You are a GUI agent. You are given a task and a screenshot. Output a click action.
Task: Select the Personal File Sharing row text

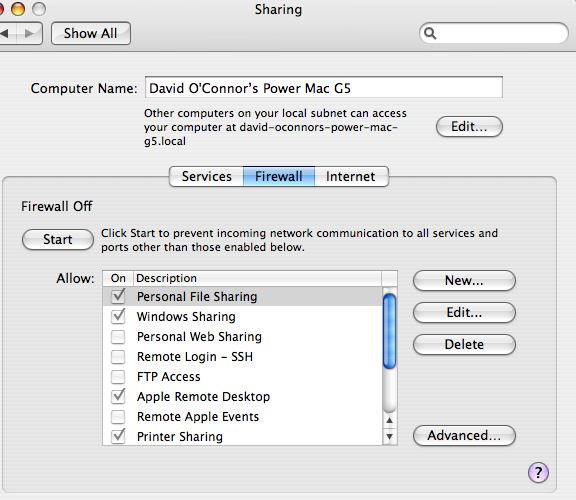(x=197, y=296)
